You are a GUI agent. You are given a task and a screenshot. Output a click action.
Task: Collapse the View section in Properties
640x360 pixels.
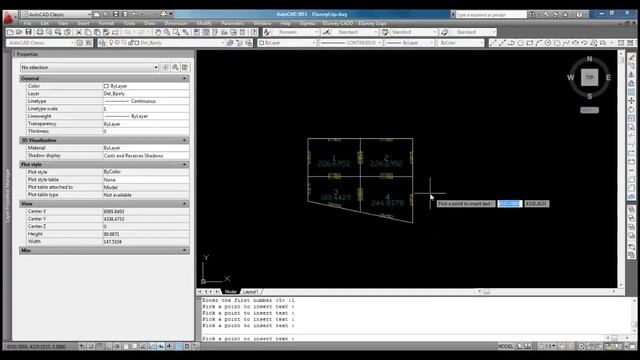pos(184,203)
